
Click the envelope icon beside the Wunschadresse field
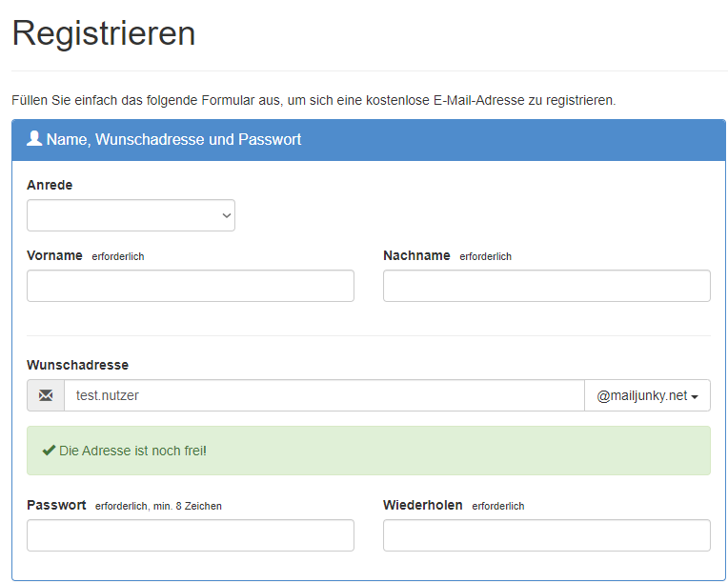[46, 395]
